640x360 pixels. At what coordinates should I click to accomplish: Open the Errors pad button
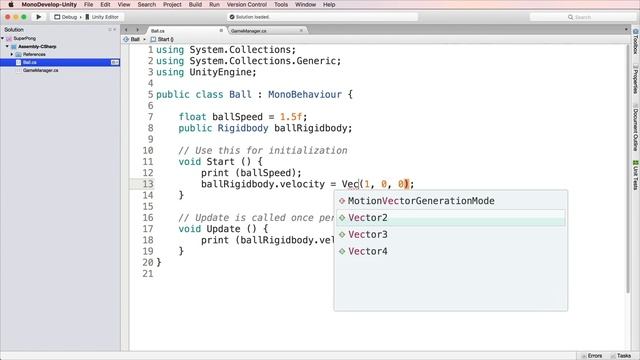click(591, 356)
